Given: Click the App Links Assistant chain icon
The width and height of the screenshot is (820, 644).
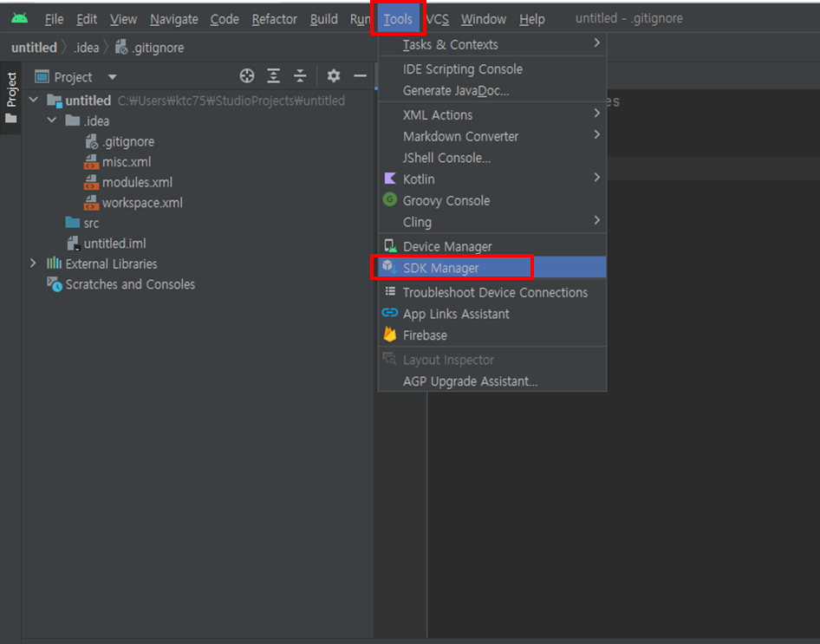Looking at the screenshot, I should (x=389, y=314).
